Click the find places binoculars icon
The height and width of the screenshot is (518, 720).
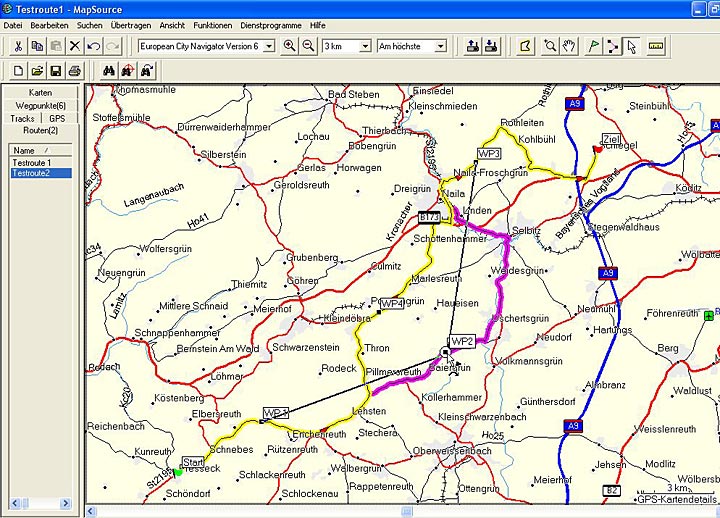click(x=109, y=71)
